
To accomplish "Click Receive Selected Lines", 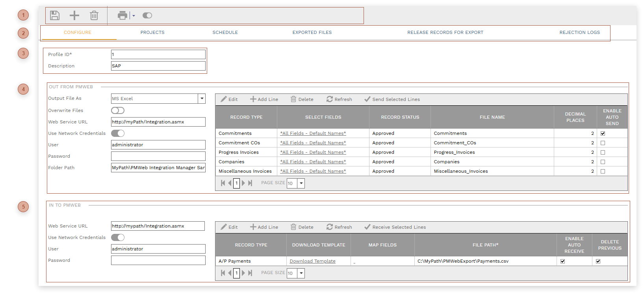I will click(x=395, y=227).
